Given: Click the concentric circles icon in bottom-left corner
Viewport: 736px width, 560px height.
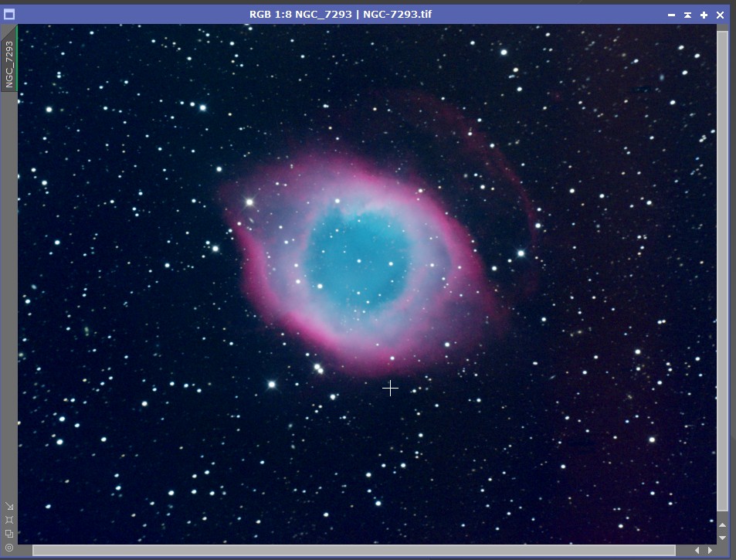Looking at the screenshot, I should 9,548.
